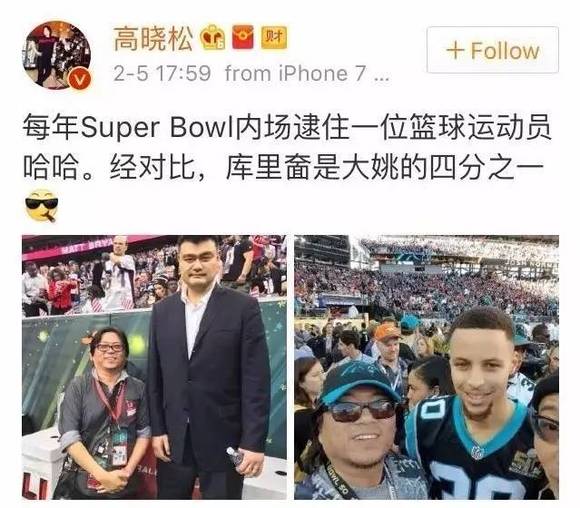Click the plus sign inside Follow
580x508 pixels.
(455, 50)
